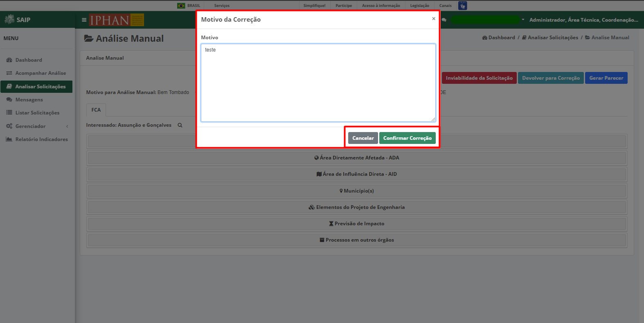Expand Processos em outros órgãos section
The width and height of the screenshot is (644, 323).
pyautogui.click(x=357, y=240)
